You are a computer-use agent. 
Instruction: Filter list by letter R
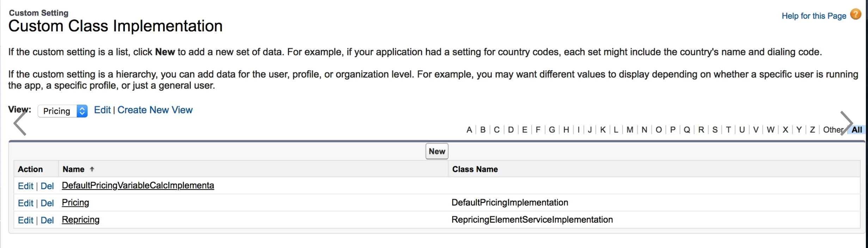701,130
